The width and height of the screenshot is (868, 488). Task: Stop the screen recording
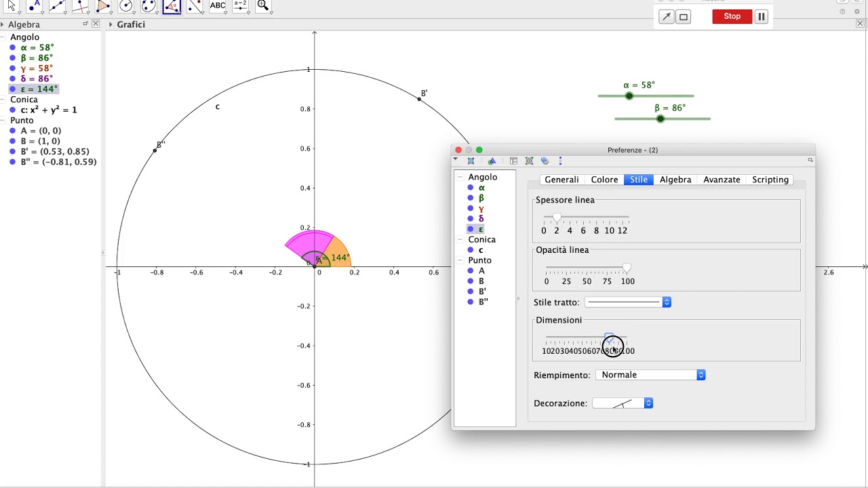point(732,16)
